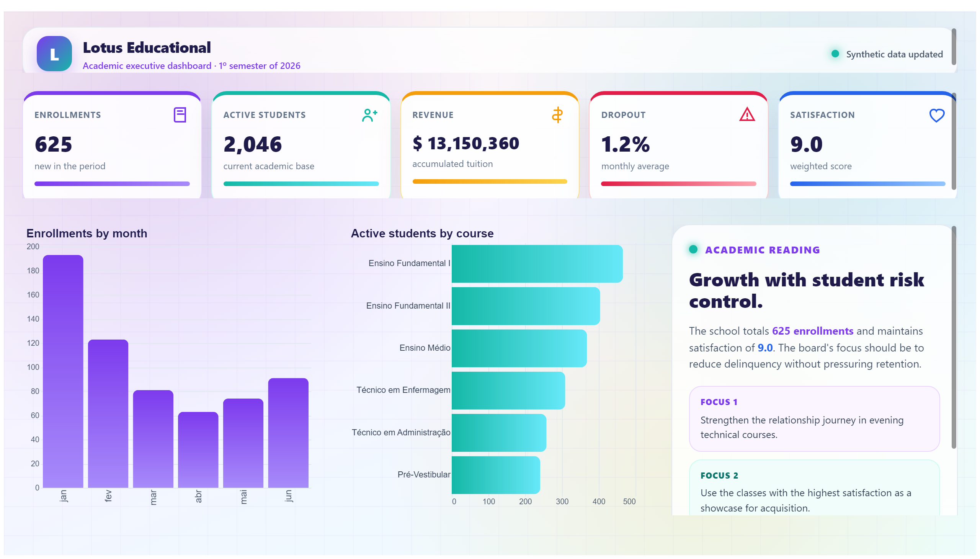
Task: Click the Synthetic data updated label
Action: click(x=894, y=54)
